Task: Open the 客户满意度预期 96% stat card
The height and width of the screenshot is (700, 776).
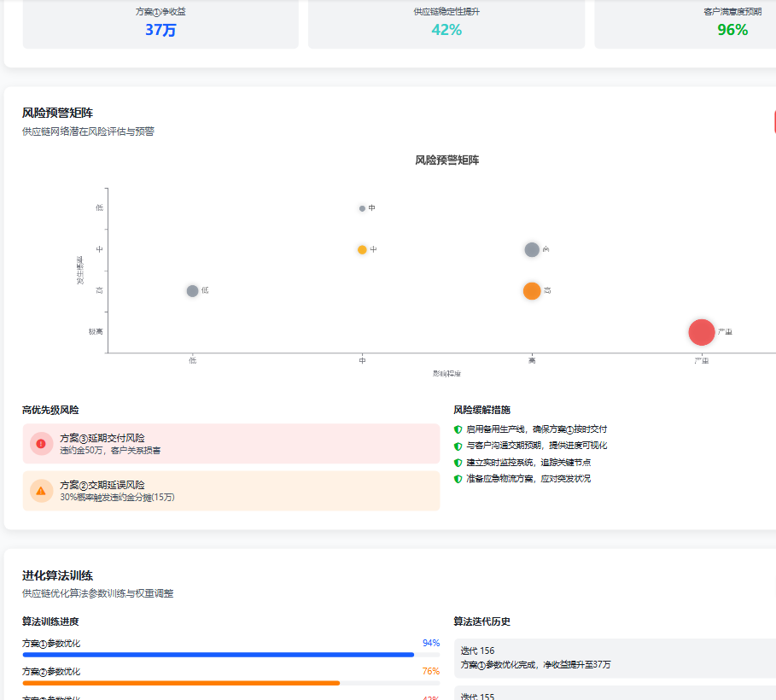Action: [x=686, y=23]
